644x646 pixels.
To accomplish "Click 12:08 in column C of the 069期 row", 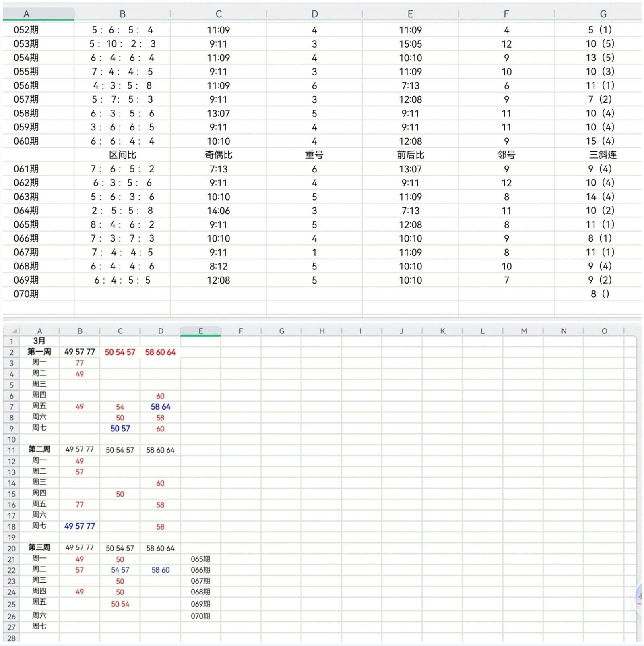I will click(x=219, y=280).
